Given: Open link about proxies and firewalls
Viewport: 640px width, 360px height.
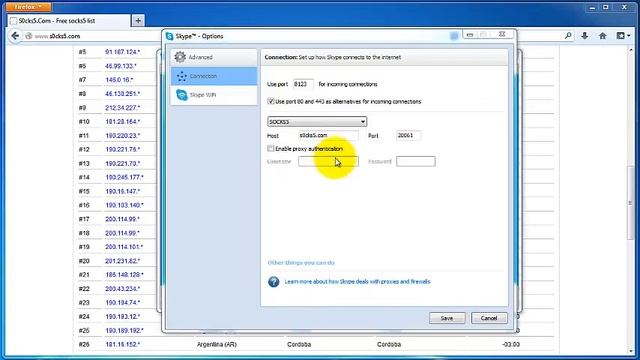Looking at the screenshot, I should tap(357, 282).
